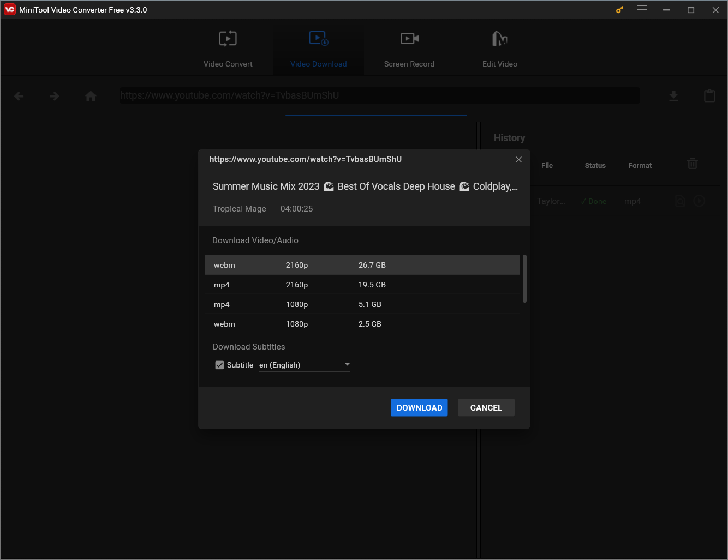Click the forward arrow navigation icon
This screenshot has width=728, height=560.
tap(55, 97)
